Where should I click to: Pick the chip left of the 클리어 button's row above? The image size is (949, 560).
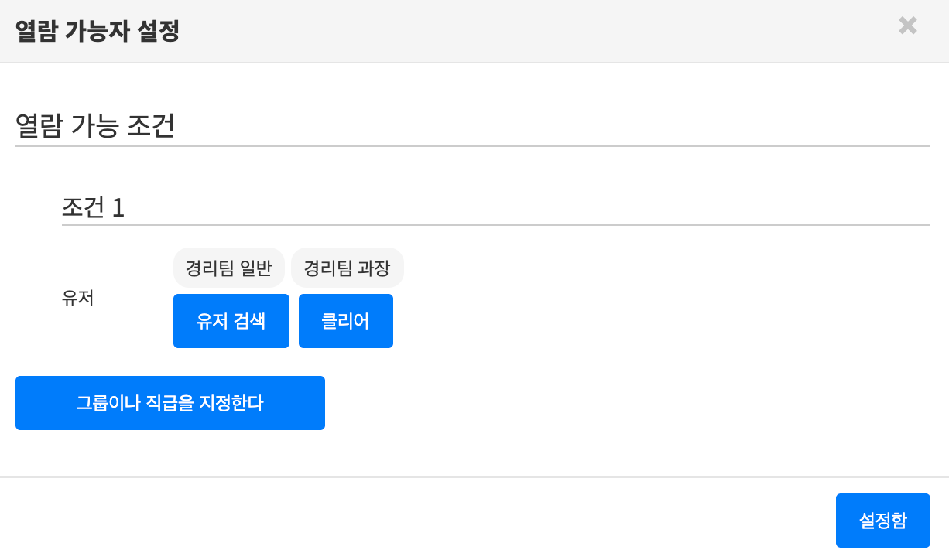[x=347, y=268]
